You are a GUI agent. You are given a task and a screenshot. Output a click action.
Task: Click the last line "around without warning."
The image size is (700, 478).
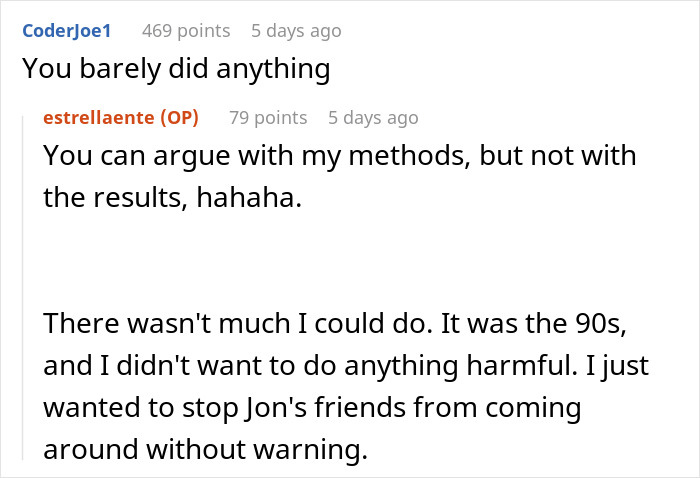[x=205, y=449]
